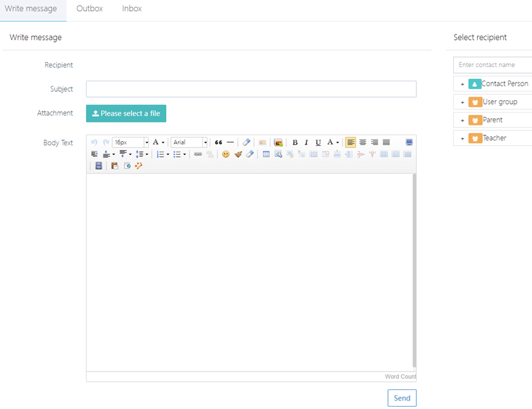This screenshot has height=409, width=532.
Task: Click the fullscreen editor icon
Action: (409, 142)
